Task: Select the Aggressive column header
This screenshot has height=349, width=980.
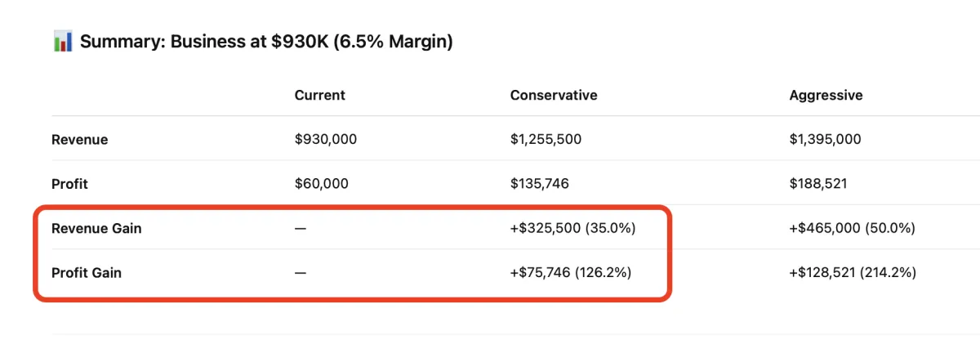Action: (x=826, y=95)
